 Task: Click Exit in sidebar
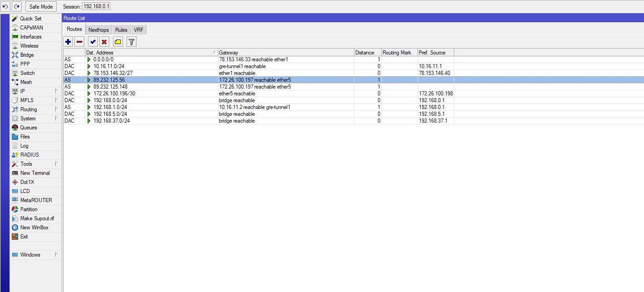[24, 237]
